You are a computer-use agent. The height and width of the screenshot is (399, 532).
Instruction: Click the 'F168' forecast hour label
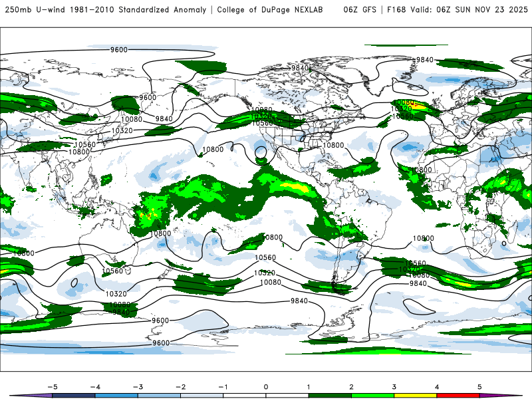[396, 10]
